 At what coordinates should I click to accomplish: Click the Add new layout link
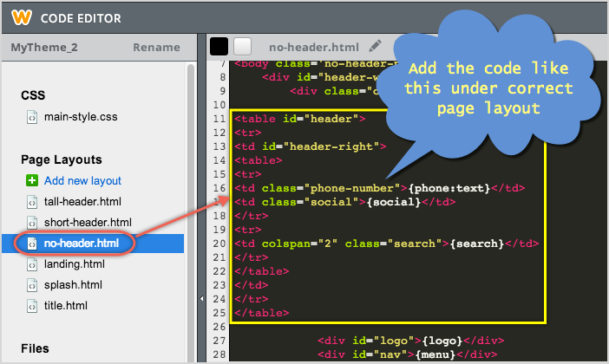(x=82, y=180)
